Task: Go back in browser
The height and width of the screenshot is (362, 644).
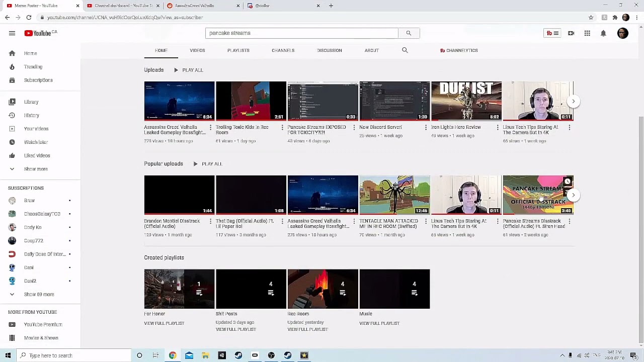Action: (7, 18)
